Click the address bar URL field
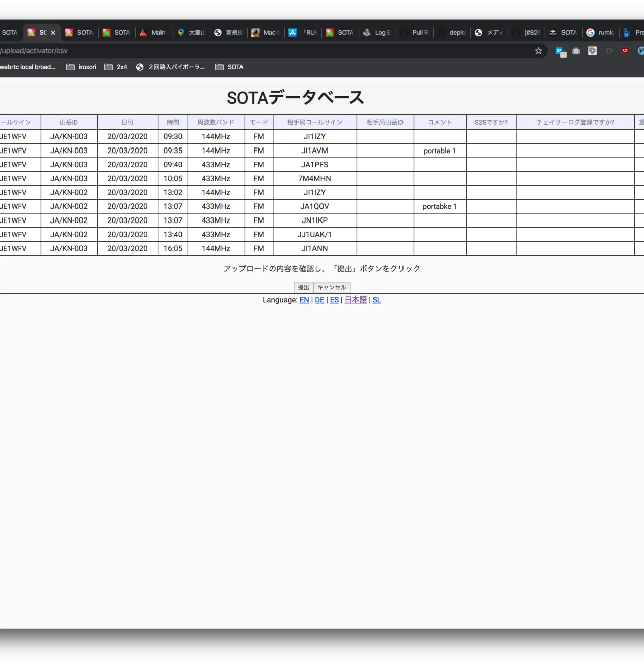 tap(252, 51)
